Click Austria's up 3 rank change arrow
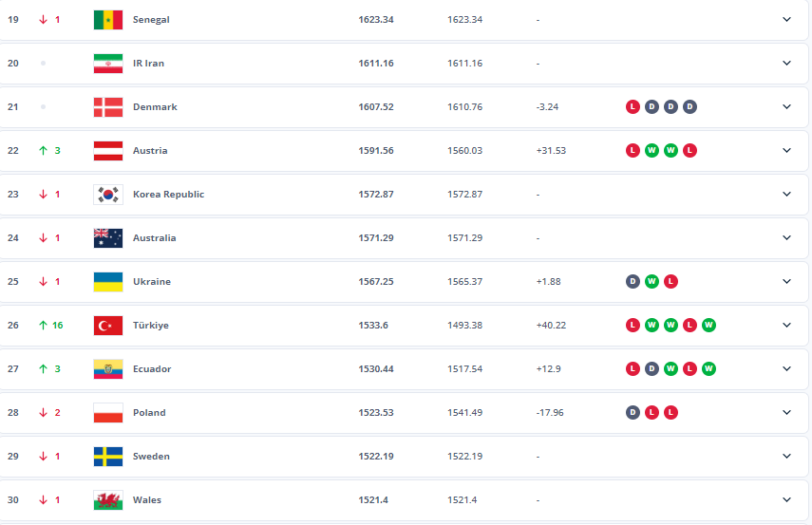Screen dimensions: 812x525 (43, 150)
